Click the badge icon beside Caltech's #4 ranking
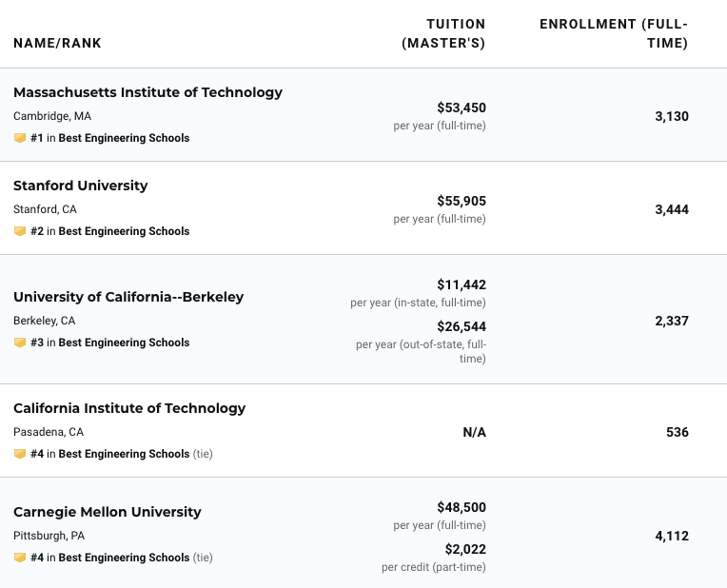 pos(19,454)
